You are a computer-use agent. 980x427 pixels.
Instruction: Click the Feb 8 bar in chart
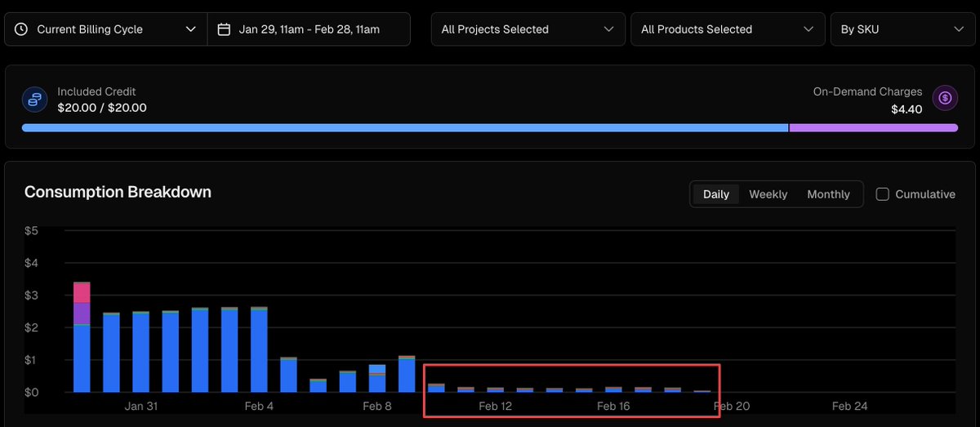click(x=377, y=378)
